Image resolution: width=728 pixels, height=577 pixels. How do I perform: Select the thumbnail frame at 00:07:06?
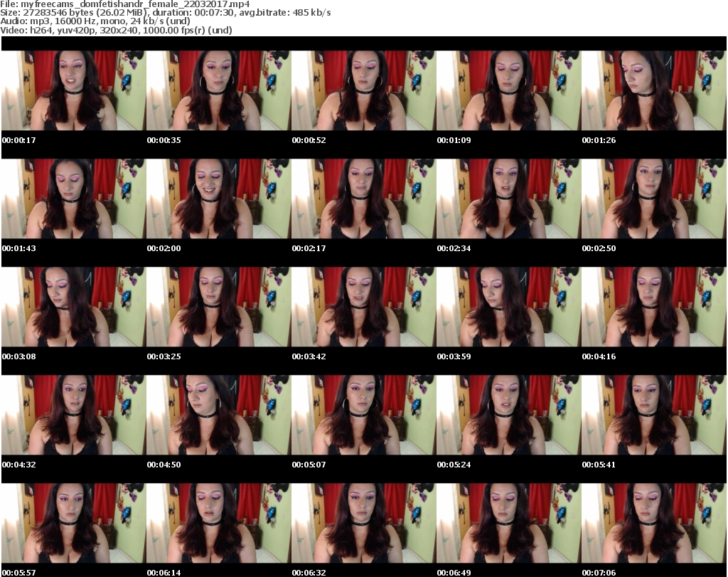[x=654, y=524]
